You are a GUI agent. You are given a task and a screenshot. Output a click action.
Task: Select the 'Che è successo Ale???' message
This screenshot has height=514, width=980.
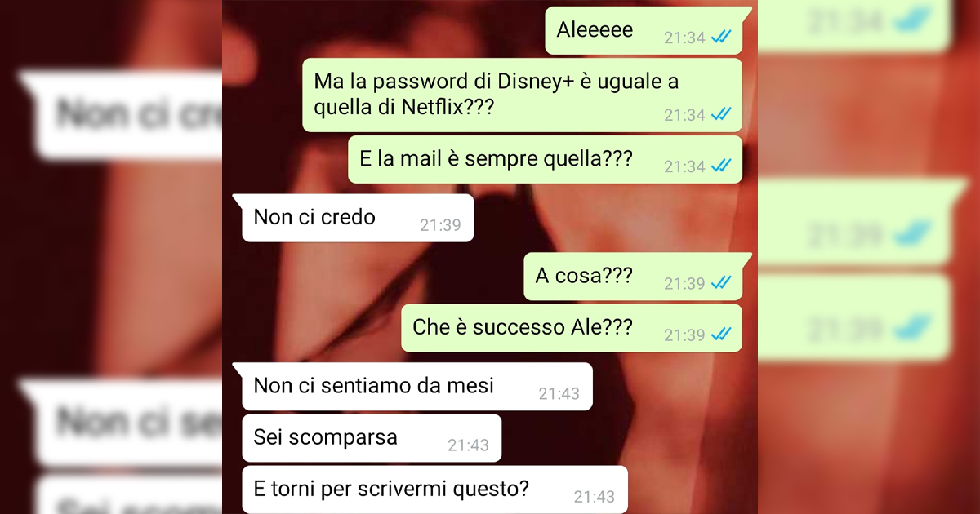pyautogui.click(x=572, y=328)
